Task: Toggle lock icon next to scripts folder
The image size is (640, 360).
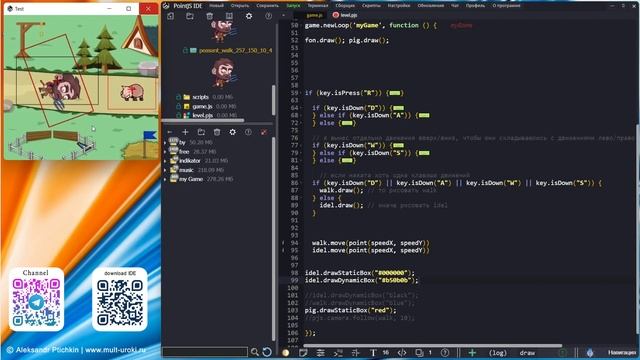Action: [178, 97]
